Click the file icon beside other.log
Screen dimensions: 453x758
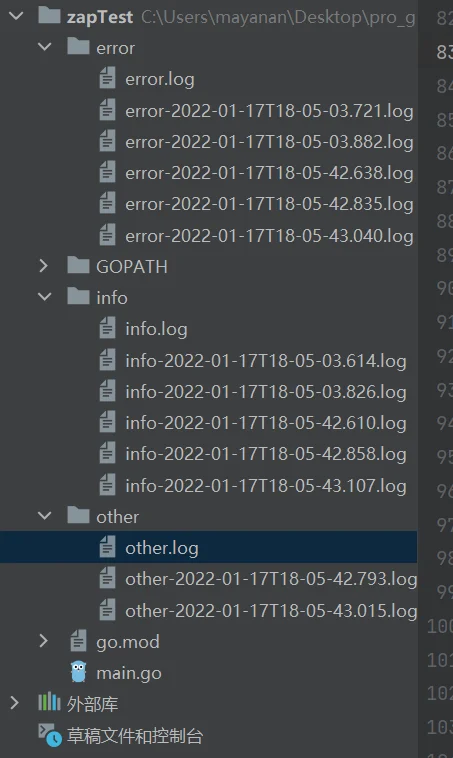(x=107, y=547)
